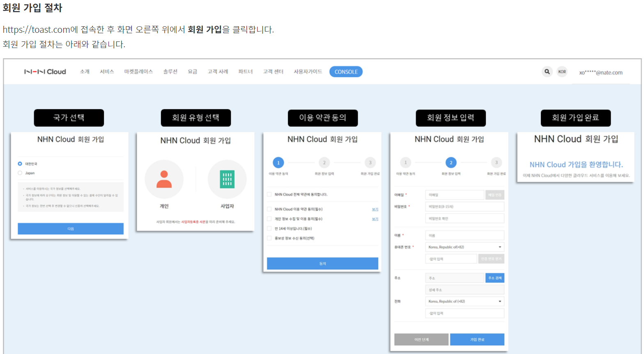The width and height of the screenshot is (644, 354).
Task: Check '홍보성 정보 수신 동의(선택)'
Action: tap(269, 238)
